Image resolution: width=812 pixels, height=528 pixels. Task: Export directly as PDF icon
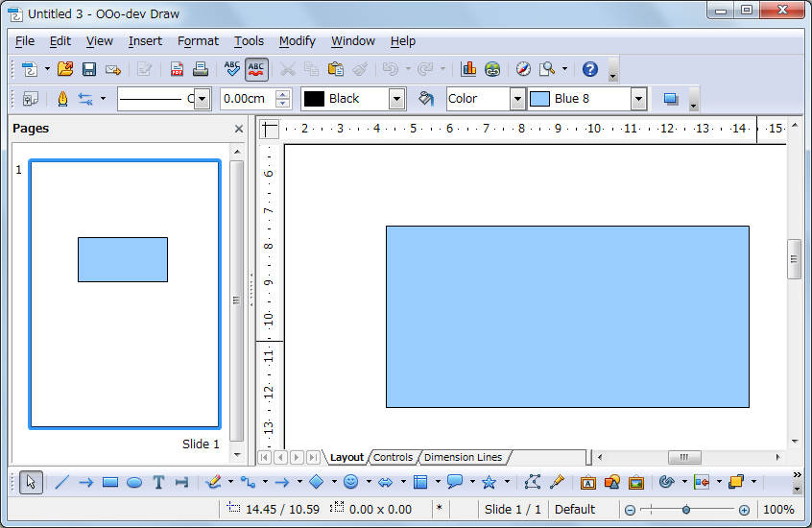[x=177, y=69]
